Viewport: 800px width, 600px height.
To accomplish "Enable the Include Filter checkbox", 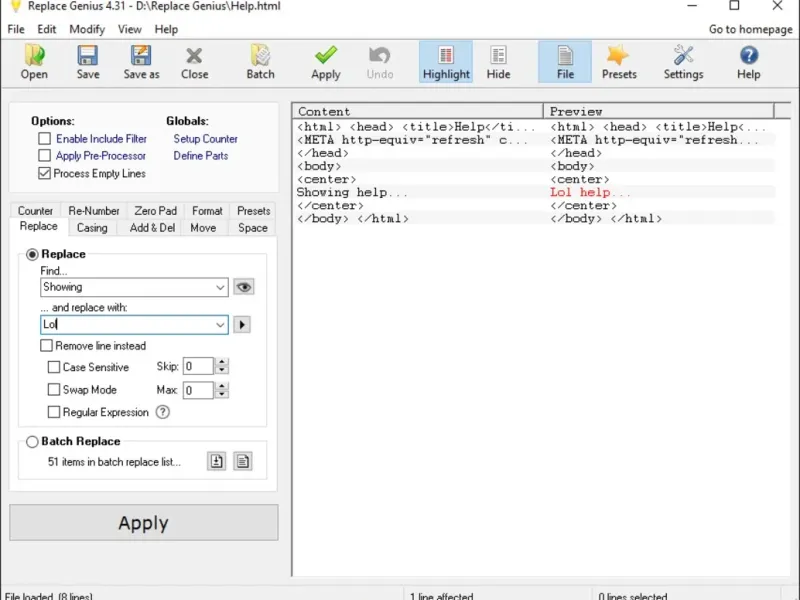I will [x=45, y=139].
